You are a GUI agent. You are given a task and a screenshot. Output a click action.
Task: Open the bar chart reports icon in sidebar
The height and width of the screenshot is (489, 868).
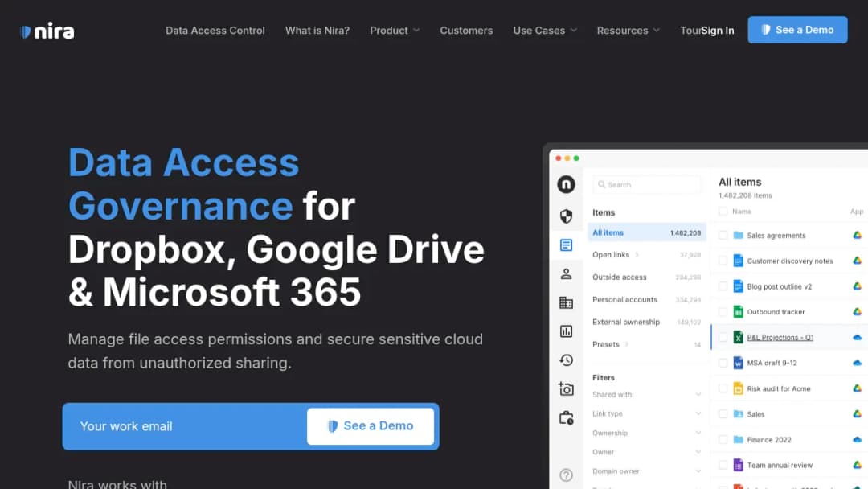[566, 331]
